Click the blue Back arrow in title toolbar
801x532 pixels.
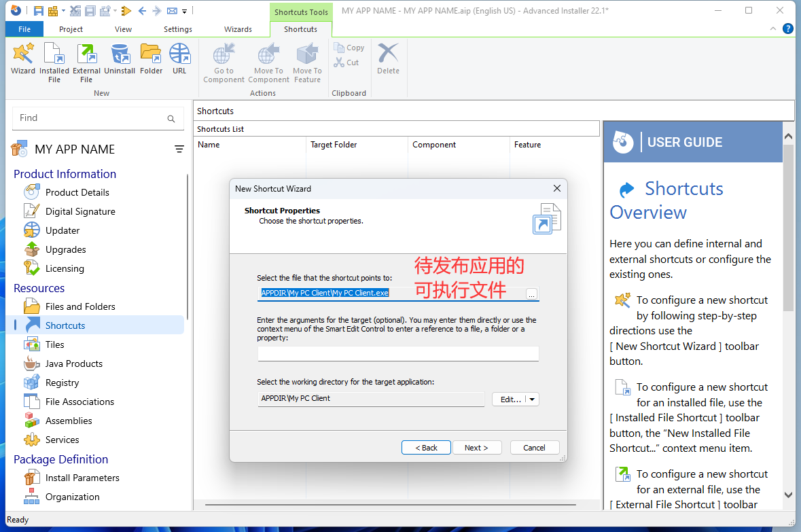[142, 11]
